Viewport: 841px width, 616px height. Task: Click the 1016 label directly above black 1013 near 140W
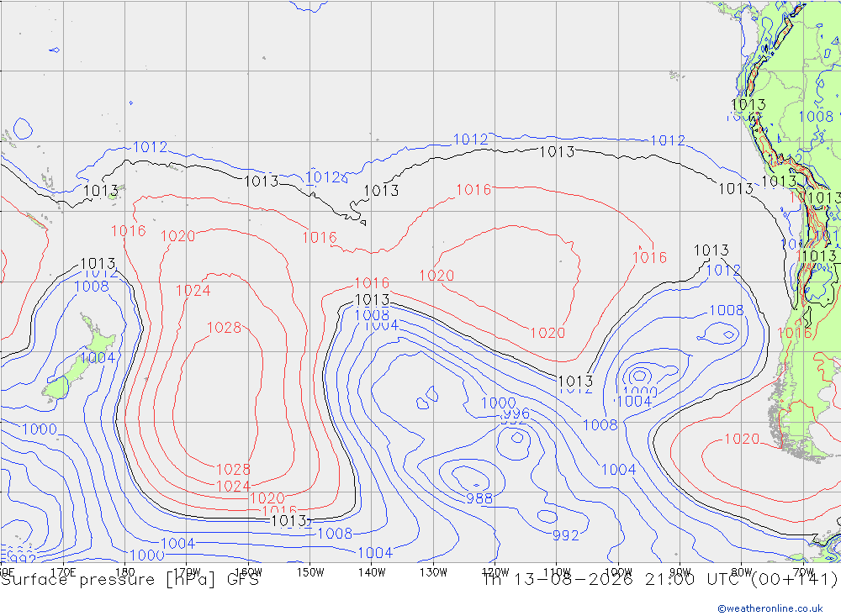[x=372, y=283]
